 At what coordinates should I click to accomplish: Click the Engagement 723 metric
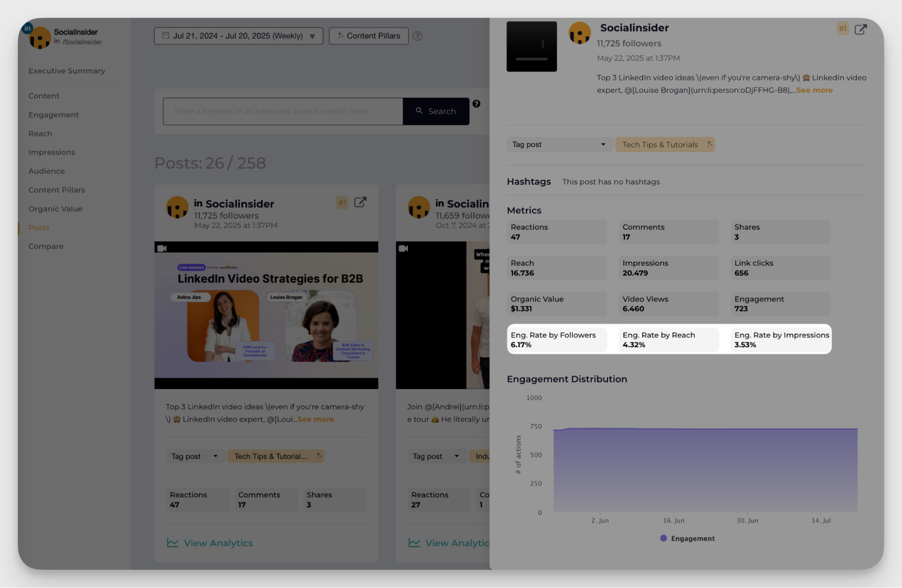click(x=781, y=303)
